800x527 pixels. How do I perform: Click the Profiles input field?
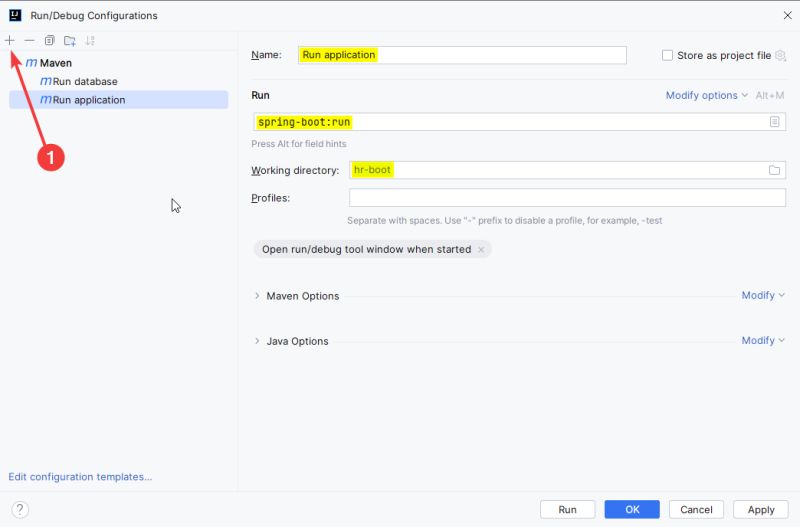567,197
